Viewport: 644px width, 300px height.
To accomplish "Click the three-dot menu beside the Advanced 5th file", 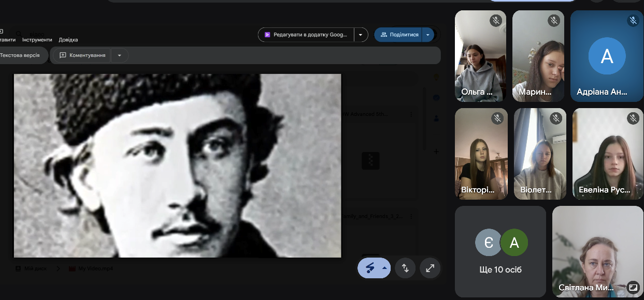I will click(x=411, y=114).
